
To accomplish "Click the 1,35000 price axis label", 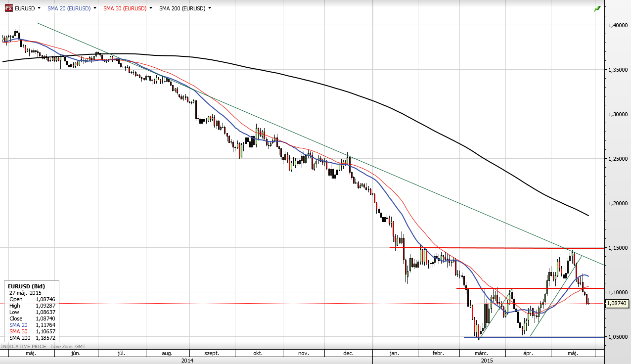I will [618, 69].
